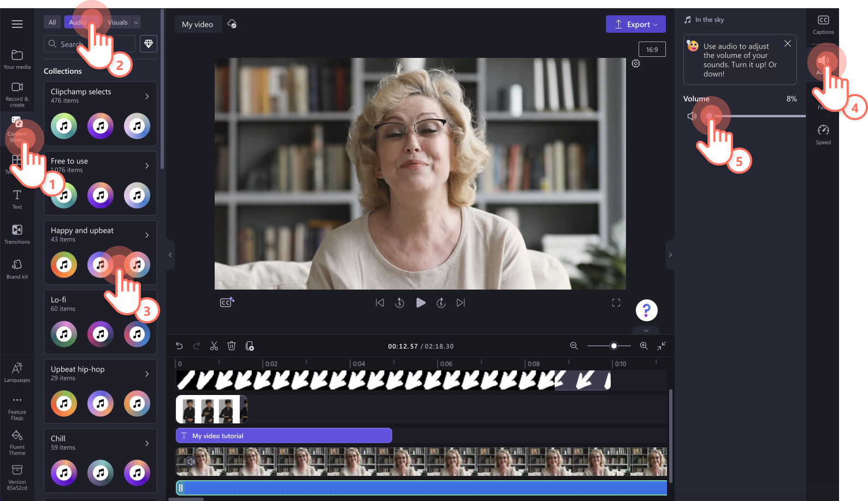Pick third track in Chill collection
The image size is (868, 501).
(137, 473)
